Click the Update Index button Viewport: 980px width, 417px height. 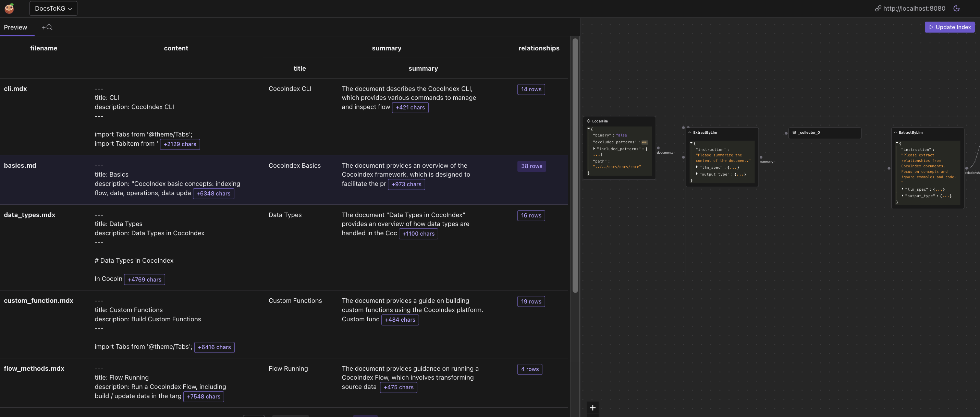click(950, 27)
